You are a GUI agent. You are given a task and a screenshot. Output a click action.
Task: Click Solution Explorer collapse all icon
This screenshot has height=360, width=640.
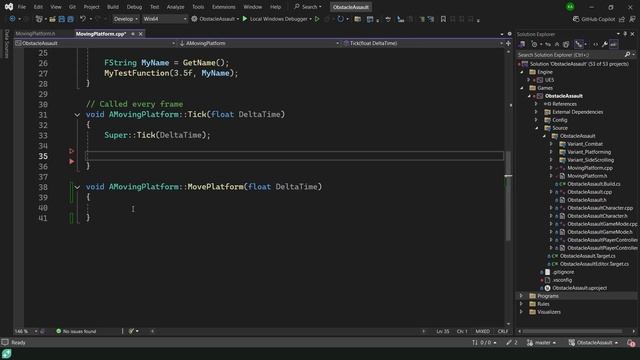[x=557, y=44]
